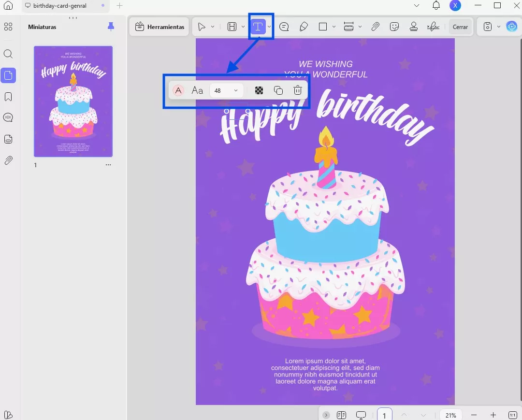Open the red text color picker
The image size is (522, 420).
tap(178, 90)
